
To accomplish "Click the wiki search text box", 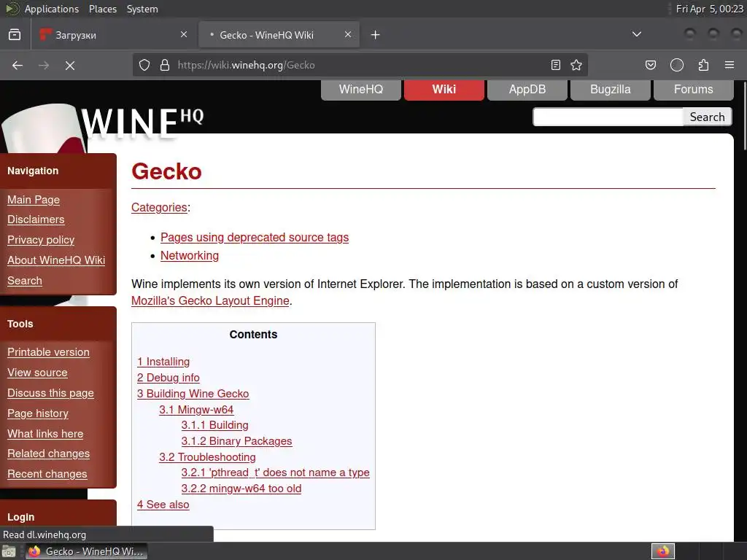I will tap(608, 117).
